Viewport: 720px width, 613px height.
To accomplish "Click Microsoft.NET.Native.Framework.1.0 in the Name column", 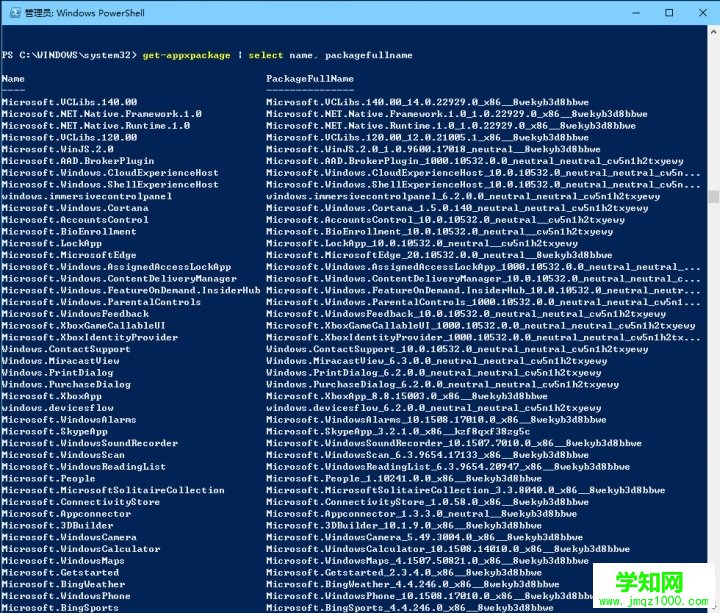I will (x=101, y=114).
